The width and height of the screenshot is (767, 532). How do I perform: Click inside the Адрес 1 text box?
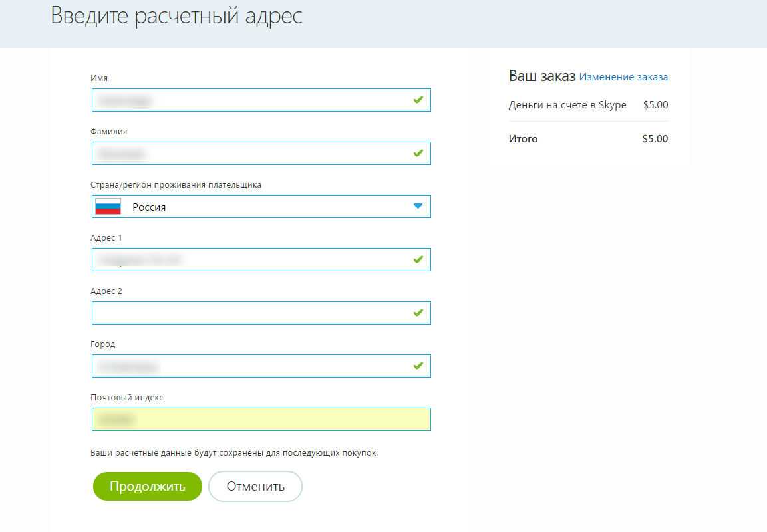click(253, 260)
